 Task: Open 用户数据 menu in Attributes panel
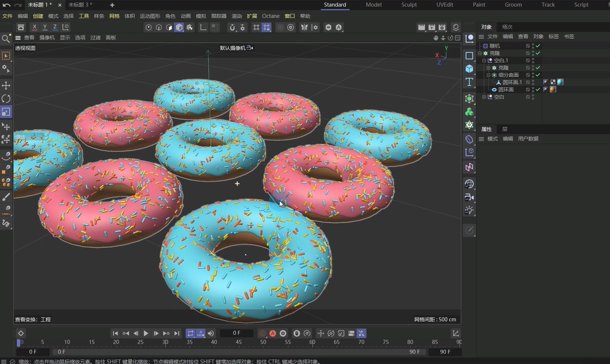pos(528,139)
